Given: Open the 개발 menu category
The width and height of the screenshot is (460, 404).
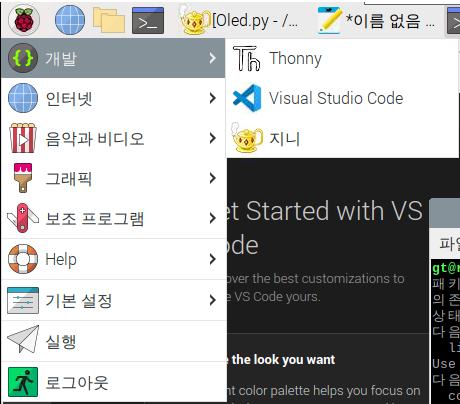Looking at the screenshot, I should (x=113, y=58).
